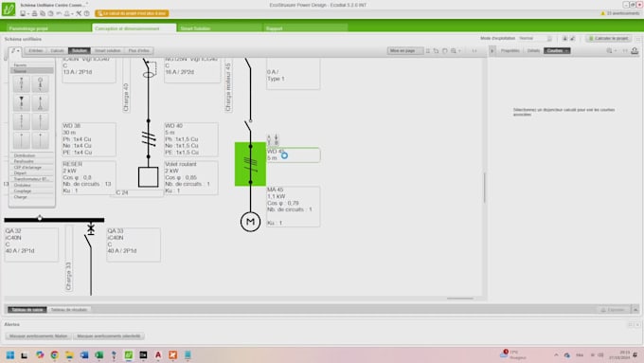Image resolution: width=644 pixels, height=363 pixels.
Task: Select the Entrées sub-tab
Action: pos(36,50)
